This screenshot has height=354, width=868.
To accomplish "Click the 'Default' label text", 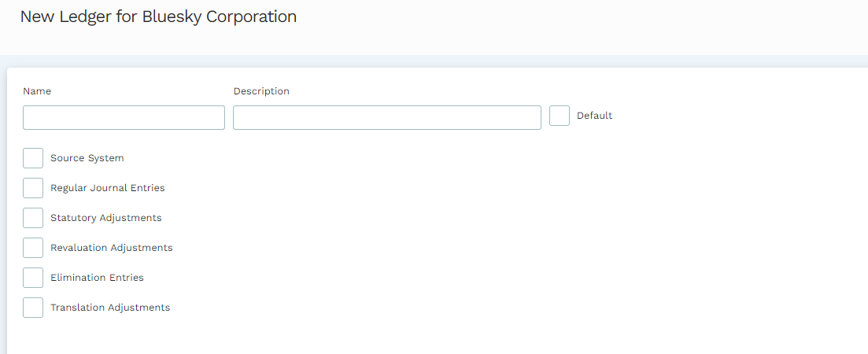I will [594, 116].
